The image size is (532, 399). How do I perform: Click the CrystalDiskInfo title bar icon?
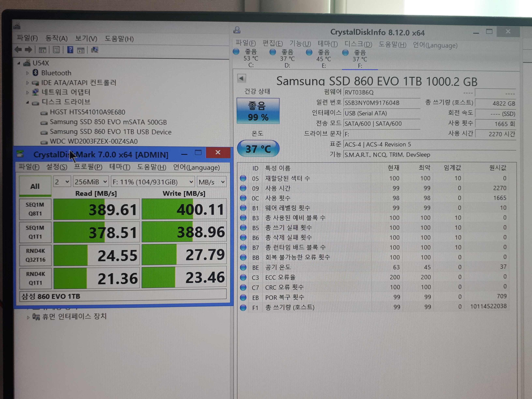[237, 30]
